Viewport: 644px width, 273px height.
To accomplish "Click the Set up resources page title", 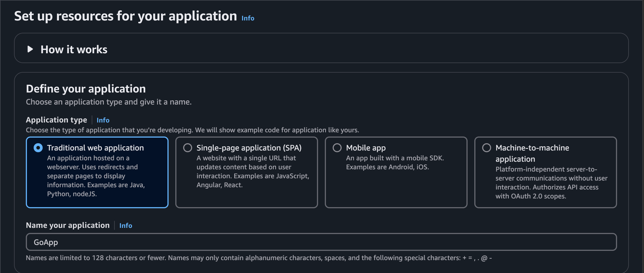I will click(126, 16).
